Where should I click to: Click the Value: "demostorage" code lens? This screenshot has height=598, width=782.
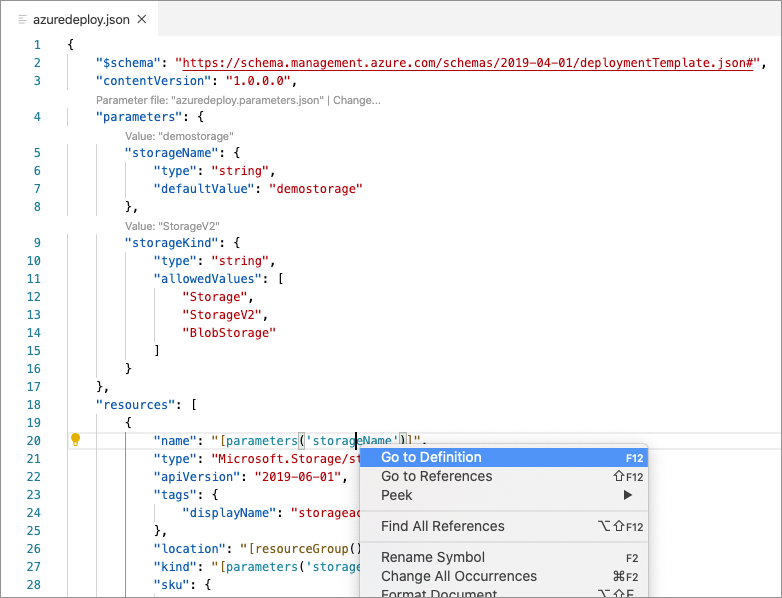(x=179, y=136)
